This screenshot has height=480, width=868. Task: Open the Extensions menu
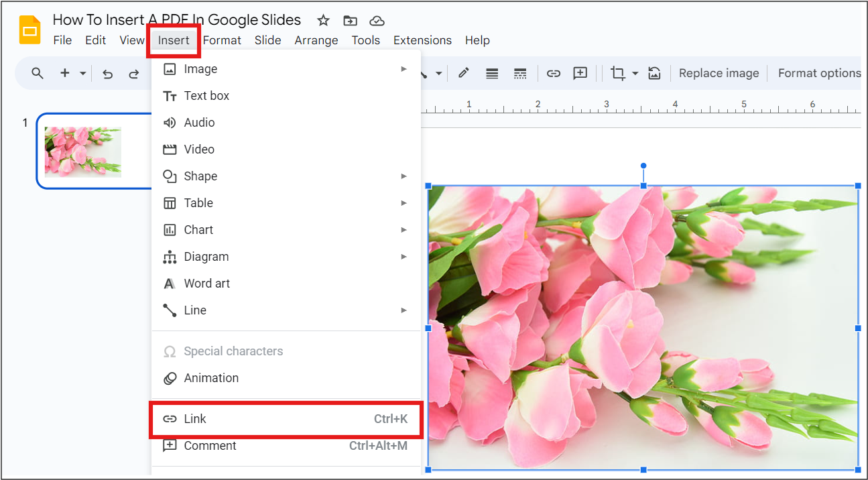pos(422,40)
